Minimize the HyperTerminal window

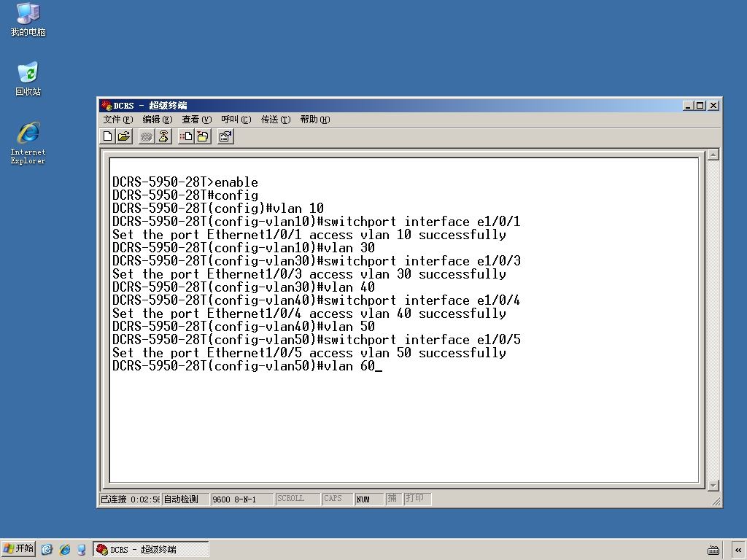688,106
